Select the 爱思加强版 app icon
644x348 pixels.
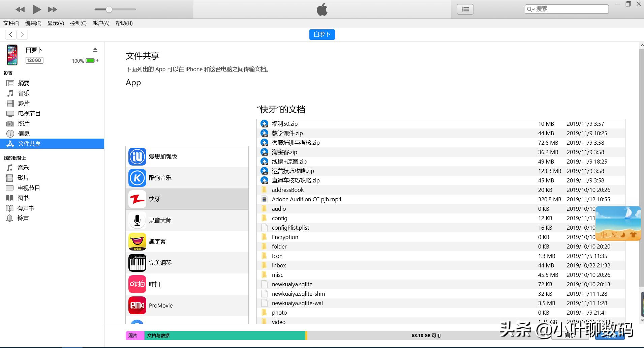pos(137,157)
